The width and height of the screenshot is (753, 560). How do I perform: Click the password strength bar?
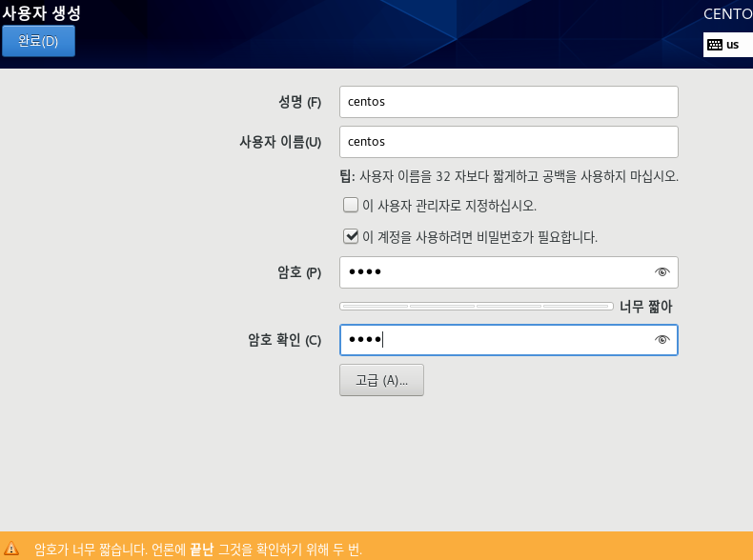(476, 306)
